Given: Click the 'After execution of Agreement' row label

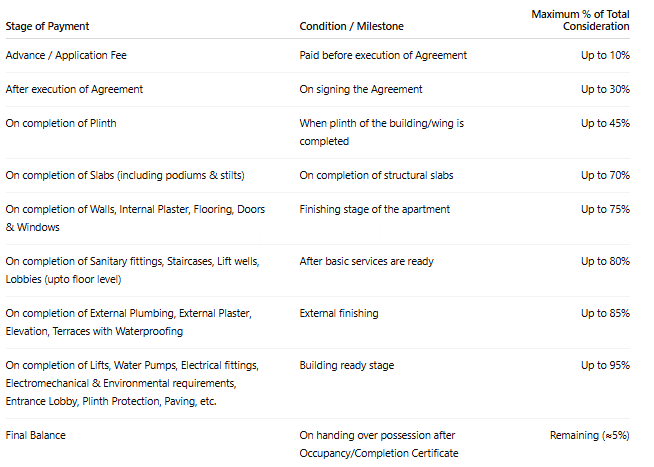Looking at the screenshot, I should [74, 89].
